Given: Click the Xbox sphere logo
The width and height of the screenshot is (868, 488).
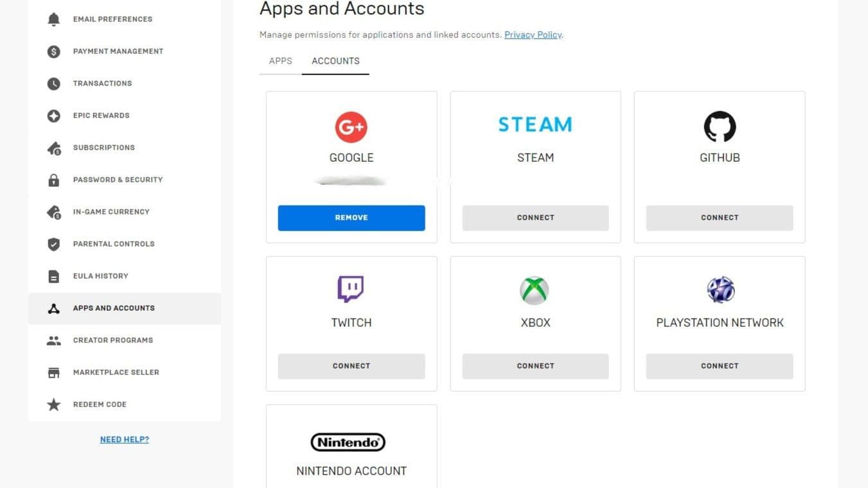Looking at the screenshot, I should pyautogui.click(x=535, y=291).
